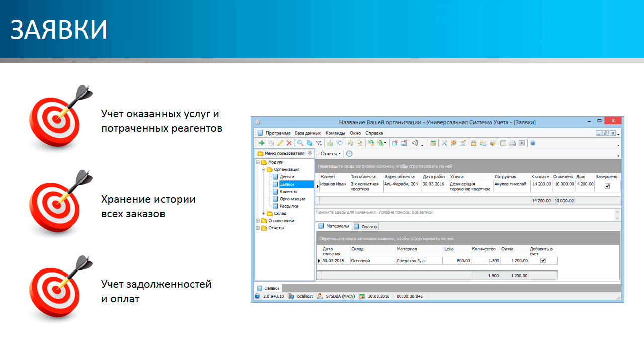Open the Отчеты dropdown button
644x362 pixels.
point(331,153)
